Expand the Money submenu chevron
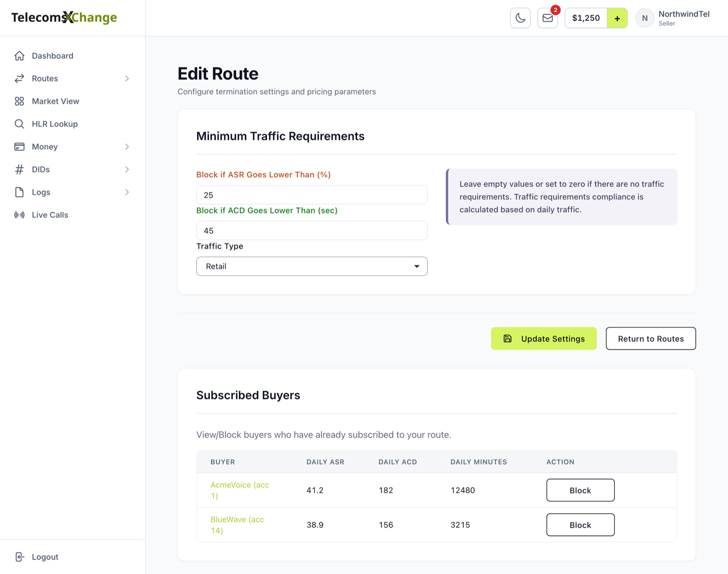The width and height of the screenshot is (728, 574). tap(127, 147)
